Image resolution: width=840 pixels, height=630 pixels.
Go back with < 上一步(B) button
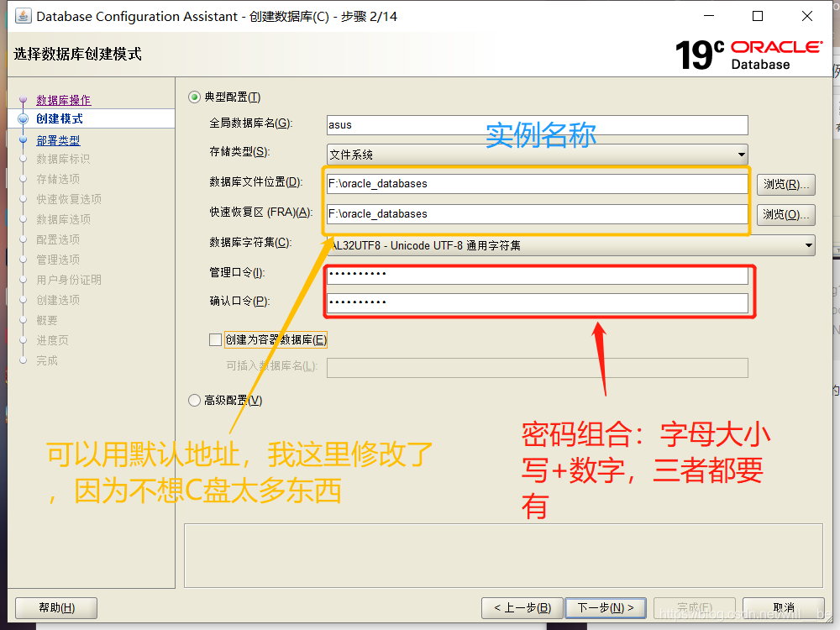pos(522,607)
